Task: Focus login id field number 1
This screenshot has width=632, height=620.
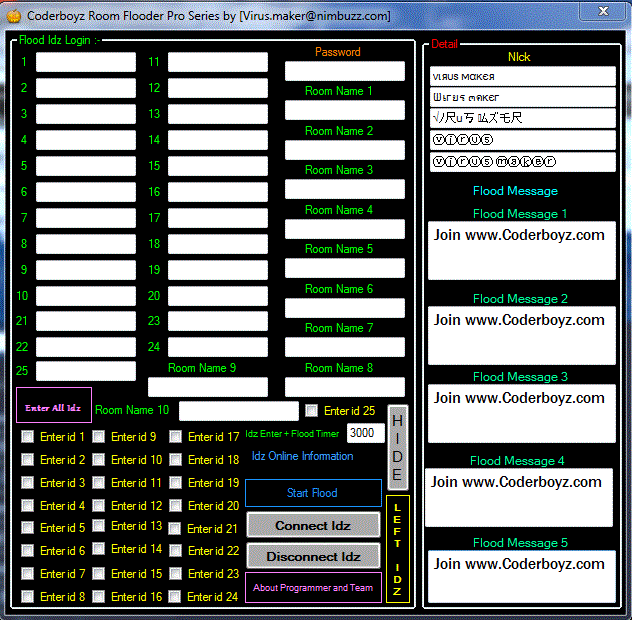Action: click(86, 62)
